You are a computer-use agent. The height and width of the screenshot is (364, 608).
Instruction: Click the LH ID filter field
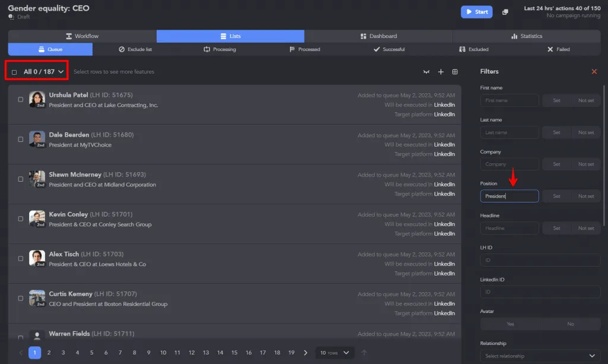(x=540, y=260)
